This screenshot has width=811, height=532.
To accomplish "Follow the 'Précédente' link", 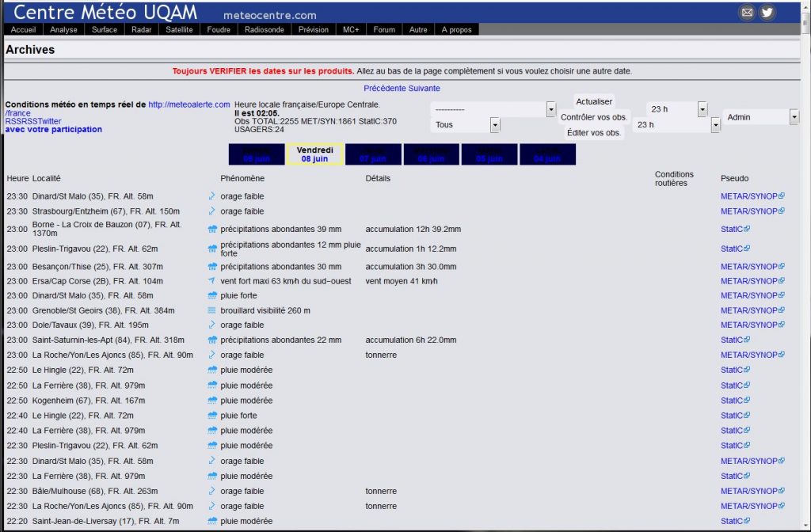I will coord(383,89).
